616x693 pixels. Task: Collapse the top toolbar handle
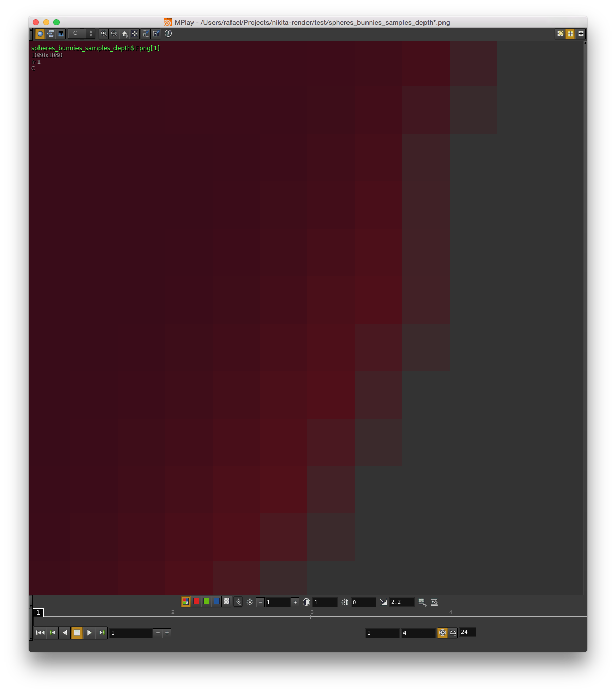click(x=31, y=34)
